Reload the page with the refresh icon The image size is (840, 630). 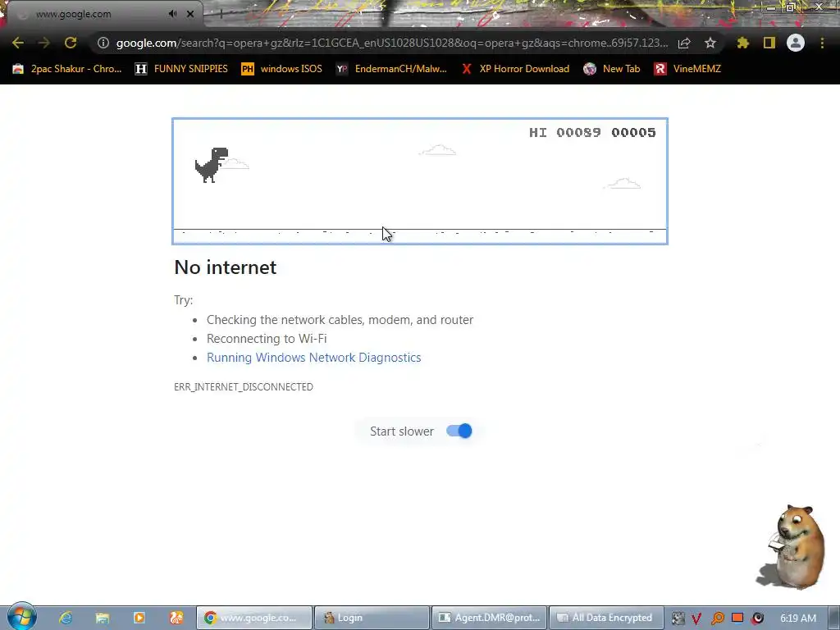(71, 43)
